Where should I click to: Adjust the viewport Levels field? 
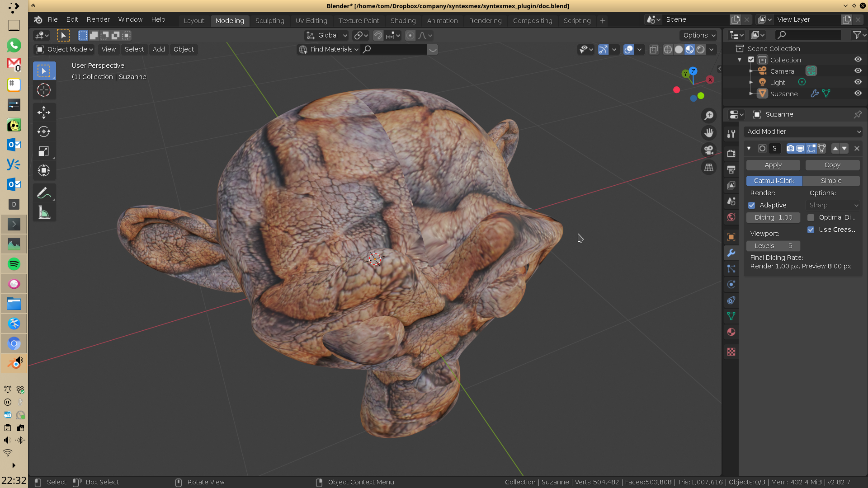click(773, 246)
